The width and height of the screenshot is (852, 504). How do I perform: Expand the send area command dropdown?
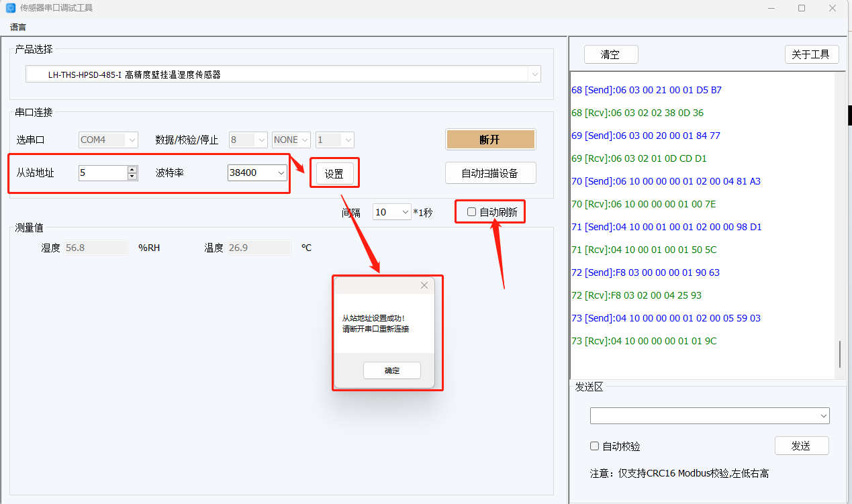point(823,416)
